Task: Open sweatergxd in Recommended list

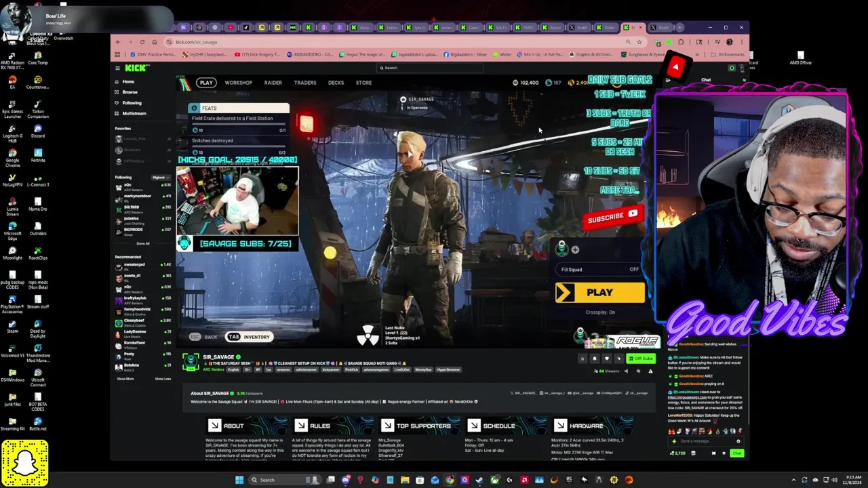Action: tap(142, 266)
